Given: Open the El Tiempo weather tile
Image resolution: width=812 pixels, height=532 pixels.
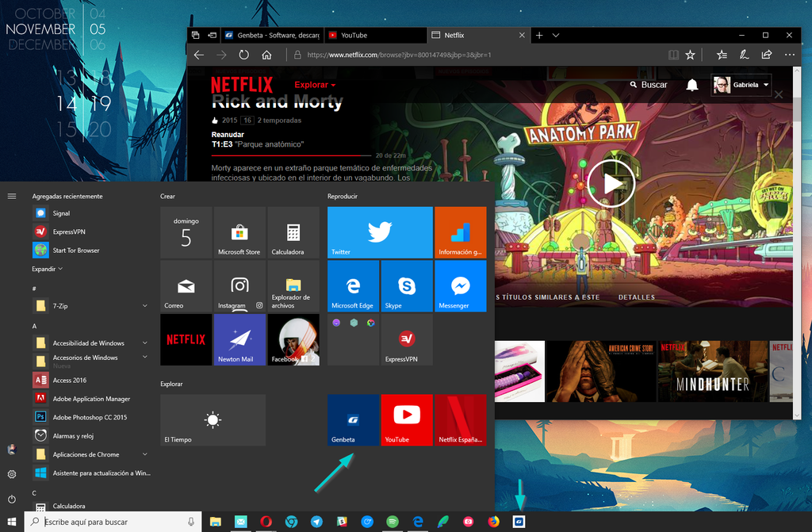Looking at the screenshot, I should click(213, 419).
